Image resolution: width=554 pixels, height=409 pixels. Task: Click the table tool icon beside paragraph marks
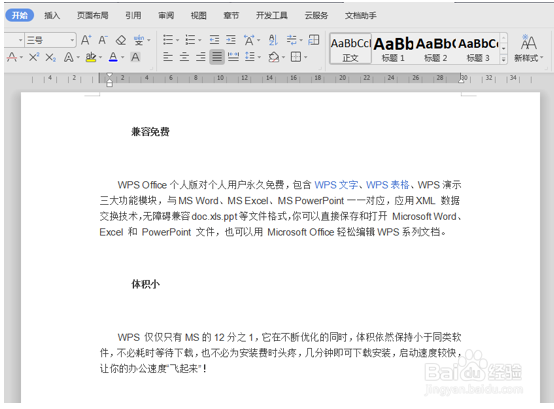(314, 40)
